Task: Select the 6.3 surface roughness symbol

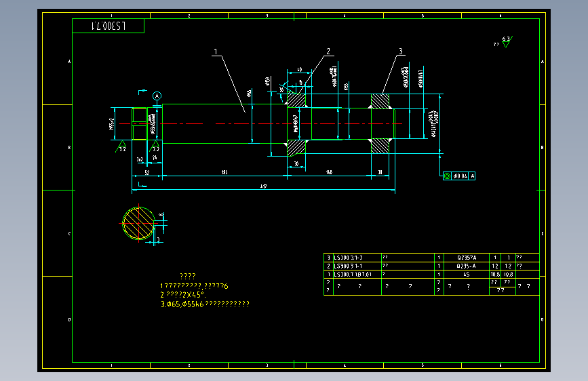Action: pos(506,41)
